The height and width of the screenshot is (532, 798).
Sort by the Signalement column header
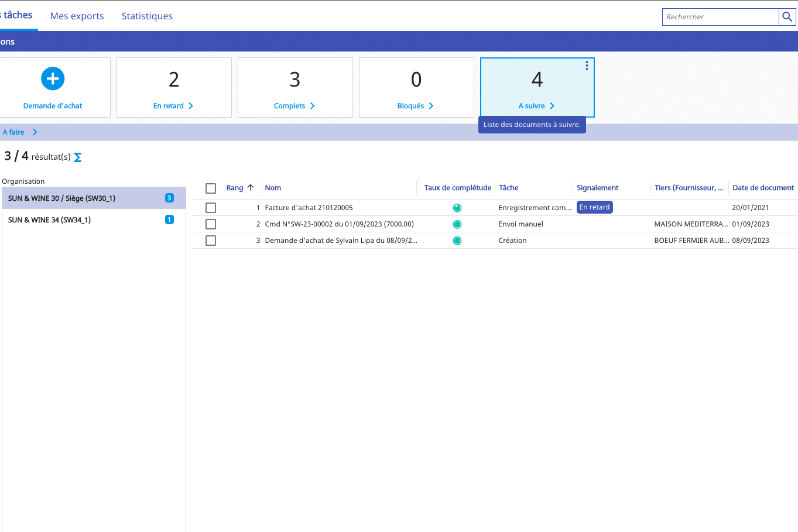click(x=598, y=188)
